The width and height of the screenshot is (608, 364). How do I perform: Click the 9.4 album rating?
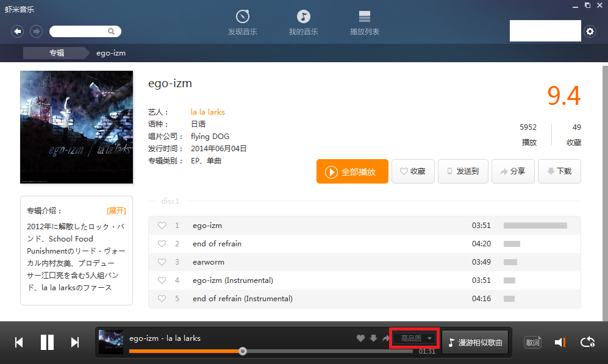pyautogui.click(x=564, y=96)
